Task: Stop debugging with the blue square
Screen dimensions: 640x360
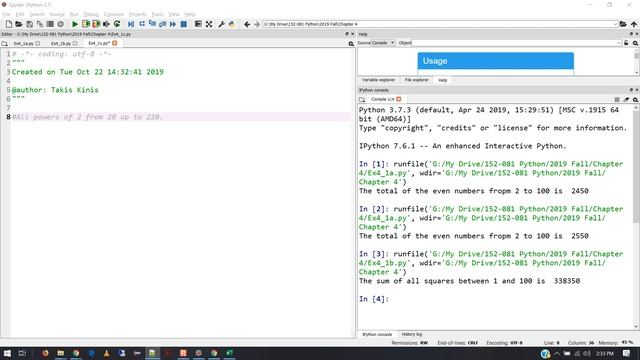Action: [184, 24]
